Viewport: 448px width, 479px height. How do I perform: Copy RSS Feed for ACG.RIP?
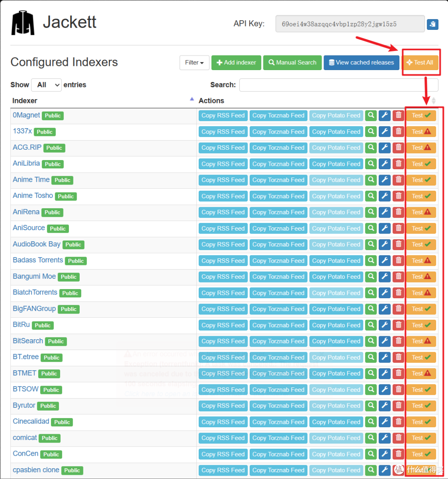[223, 148]
